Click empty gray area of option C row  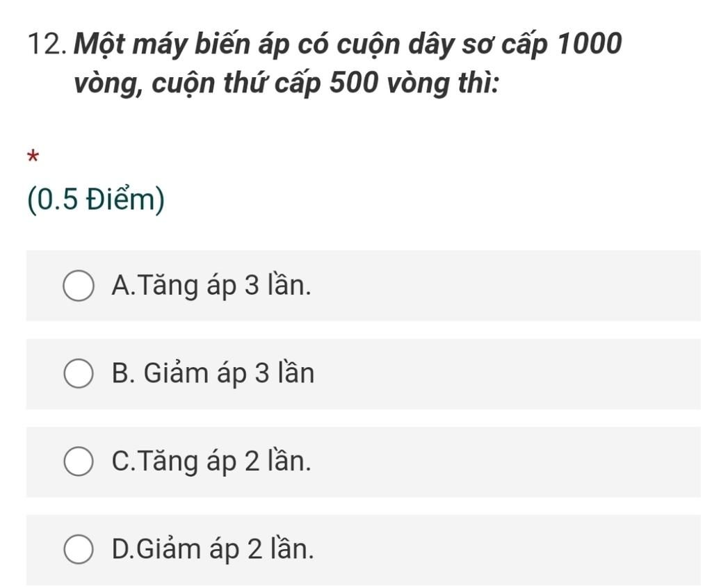coord(504,461)
